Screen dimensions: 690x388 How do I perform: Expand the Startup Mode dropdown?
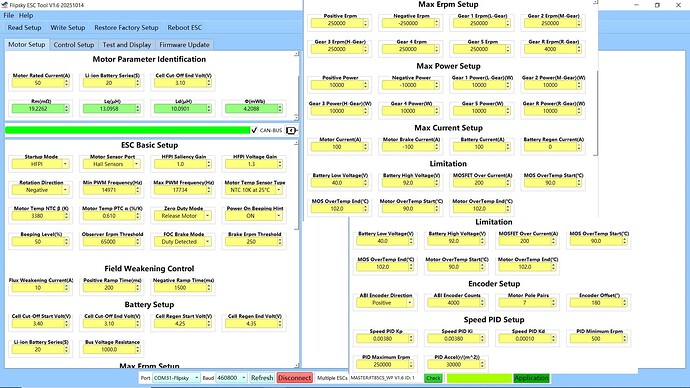(65, 164)
